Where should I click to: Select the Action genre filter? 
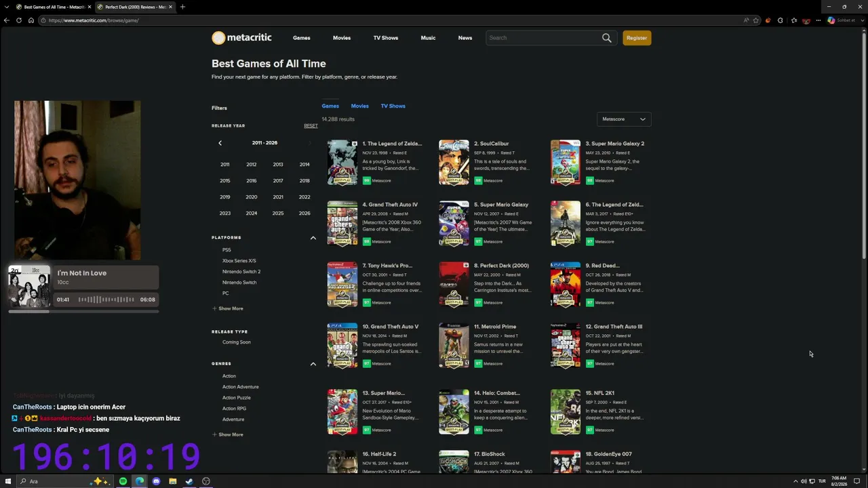[229, 376]
